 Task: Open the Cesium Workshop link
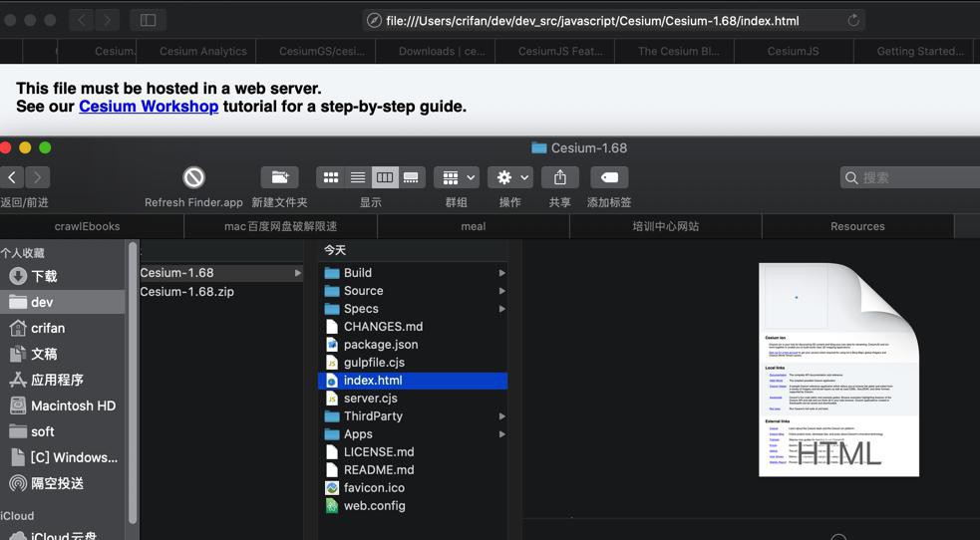coord(149,107)
